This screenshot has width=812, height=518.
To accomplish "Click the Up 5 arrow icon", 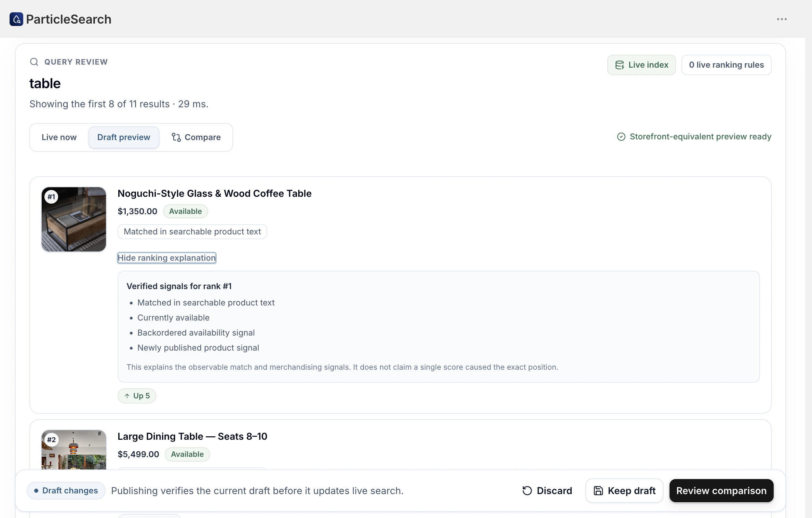I will 127,396.
